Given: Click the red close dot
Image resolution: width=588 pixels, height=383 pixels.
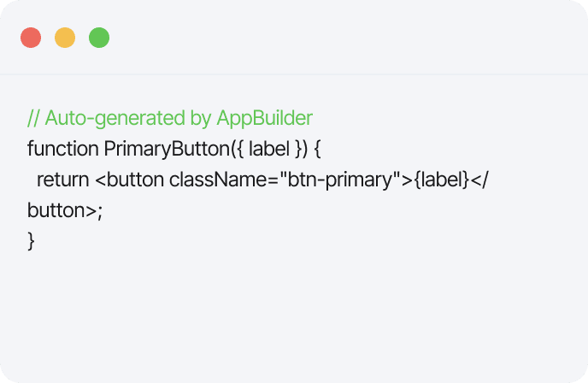Looking at the screenshot, I should coord(31,38).
